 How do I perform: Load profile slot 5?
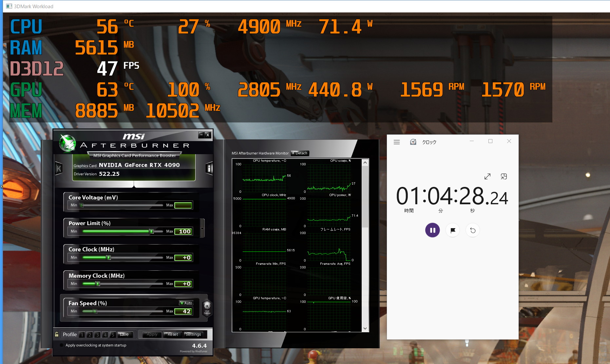[113, 335]
